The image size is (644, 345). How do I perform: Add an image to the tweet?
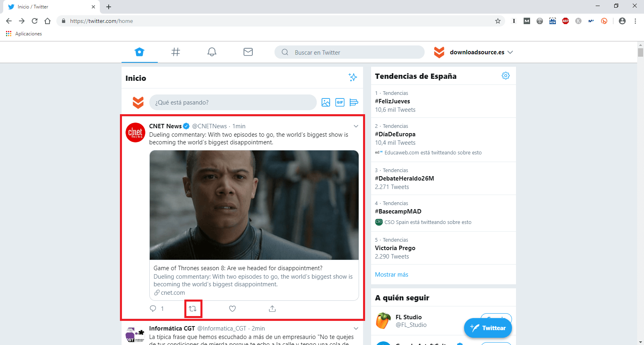326,103
